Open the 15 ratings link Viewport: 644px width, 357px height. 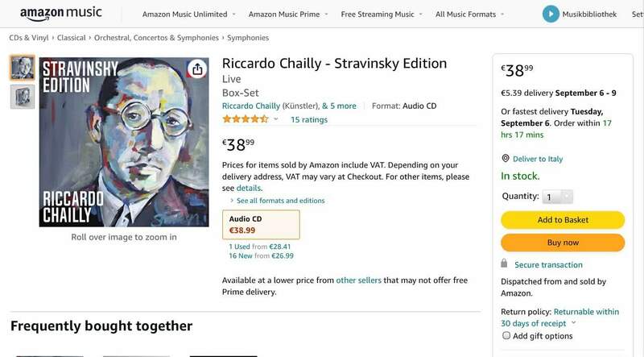(308, 119)
